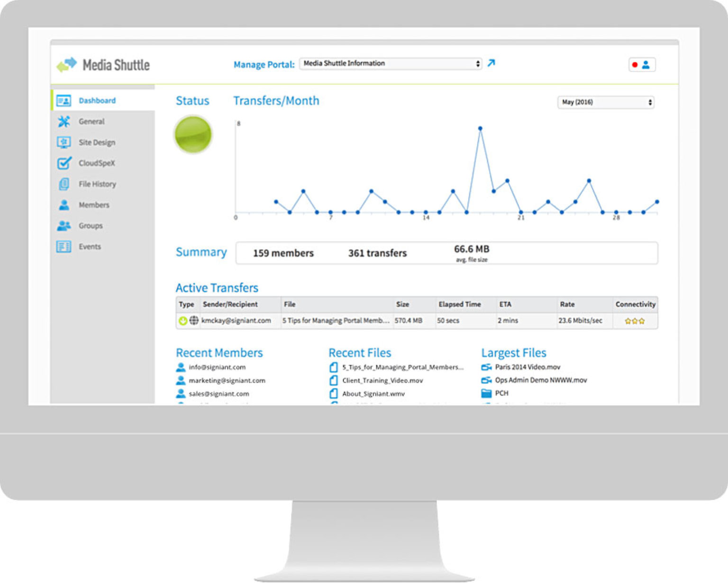
Task: Open the May (2016) month dropdown
Action: (605, 102)
